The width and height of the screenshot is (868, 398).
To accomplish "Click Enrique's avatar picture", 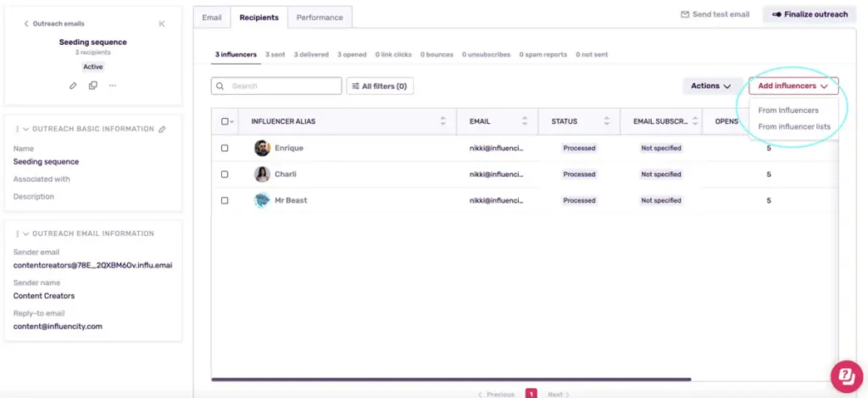I will click(x=262, y=149).
